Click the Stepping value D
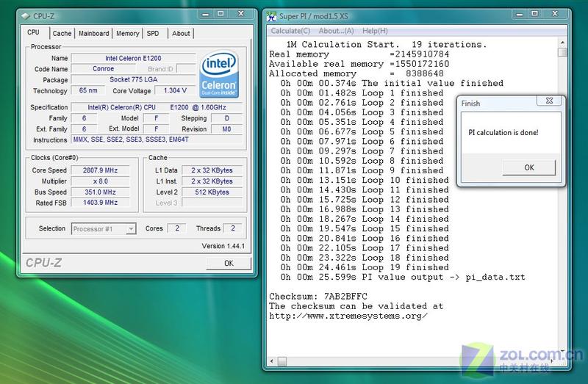 click(226, 118)
